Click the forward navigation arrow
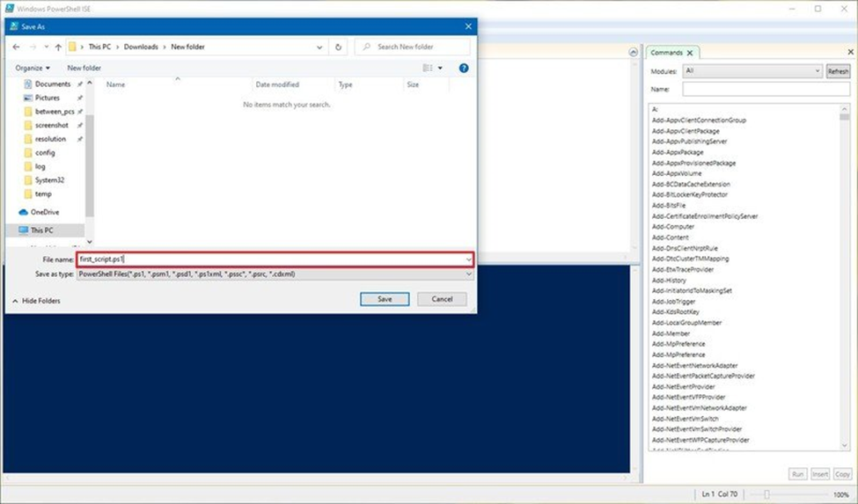Screen dimensions: 858x504 [x=33, y=47]
